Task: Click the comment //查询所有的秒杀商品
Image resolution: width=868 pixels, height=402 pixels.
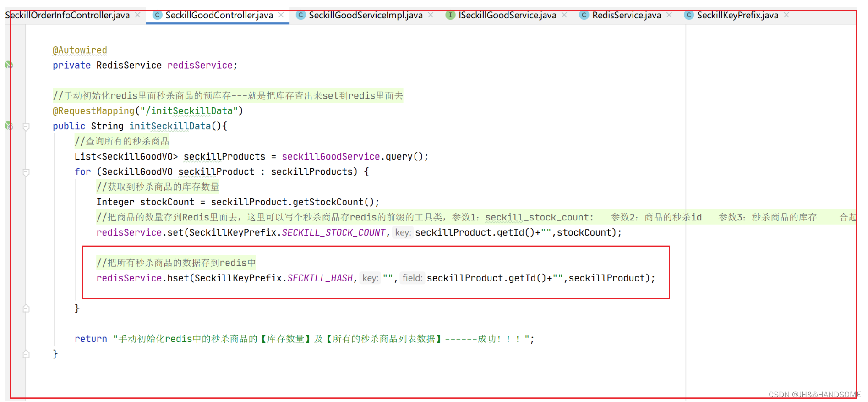Action: point(122,141)
